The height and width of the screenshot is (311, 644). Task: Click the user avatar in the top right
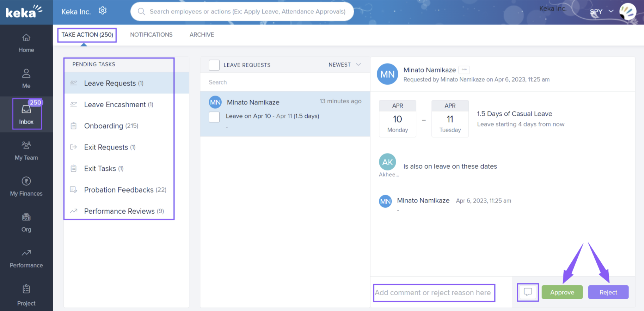(x=627, y=11)
